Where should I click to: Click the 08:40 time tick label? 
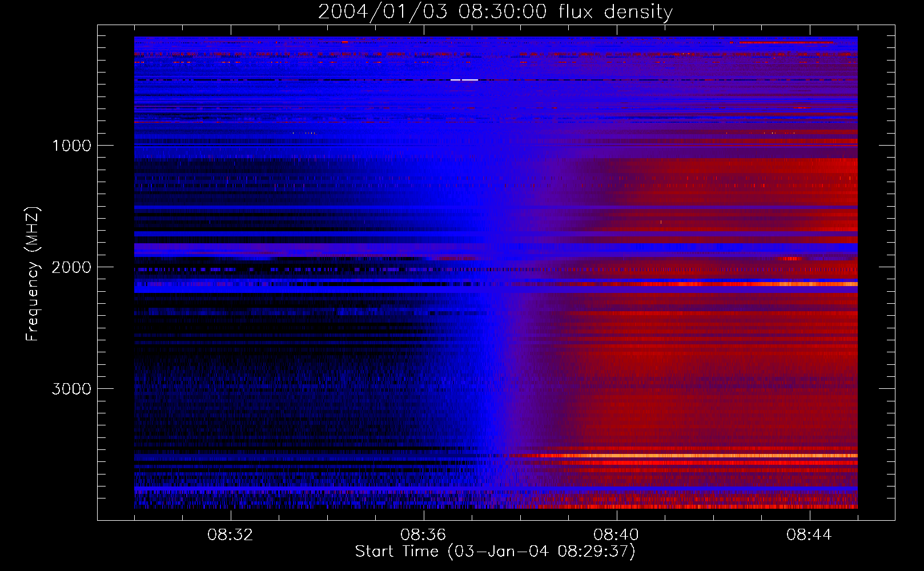[617, 535]
